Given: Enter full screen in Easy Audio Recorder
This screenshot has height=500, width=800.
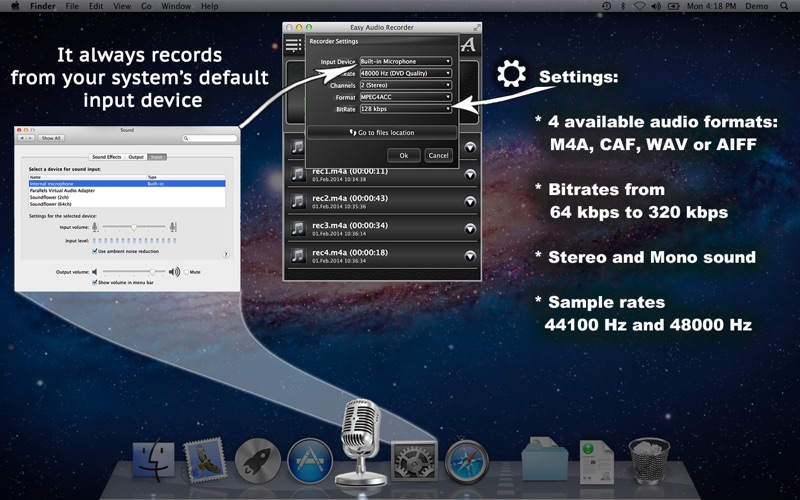Looking at the screenshot, I should pos(477,27).
